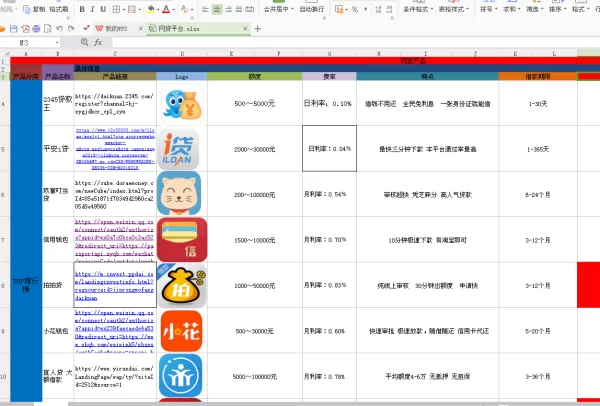Click the copy button in toolbar
The image size is (600, 406).
tap(33, 9)
